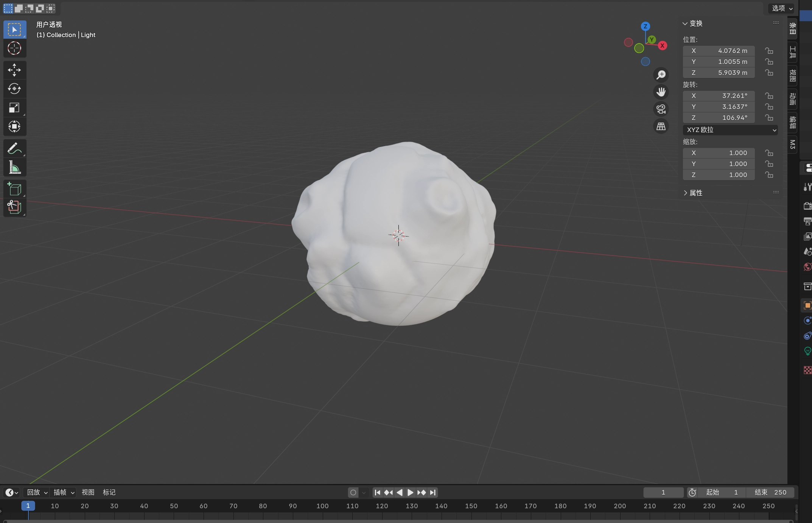This screenshot has height=523, width=812.
Task: Toggle auto keying record button
Action: tap(353, 492)
